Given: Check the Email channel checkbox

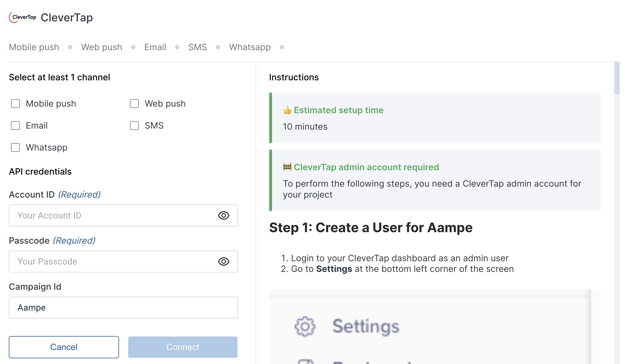Looking at the screenshot, I should (15, 126).
